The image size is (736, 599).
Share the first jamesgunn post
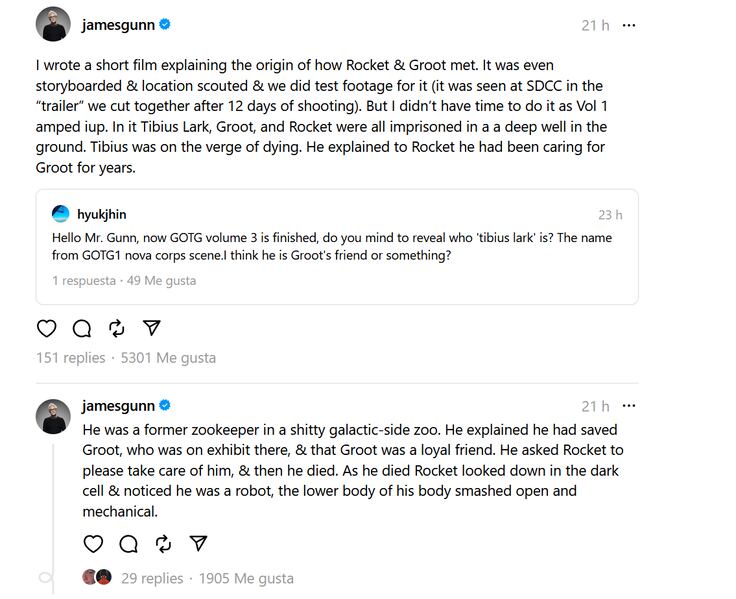tap(152, 328)
